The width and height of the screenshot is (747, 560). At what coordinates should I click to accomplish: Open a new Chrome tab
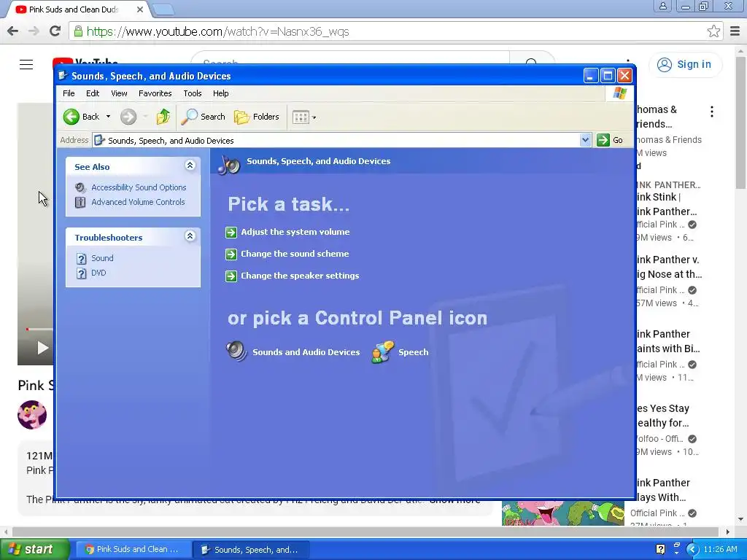click(163, 9)
